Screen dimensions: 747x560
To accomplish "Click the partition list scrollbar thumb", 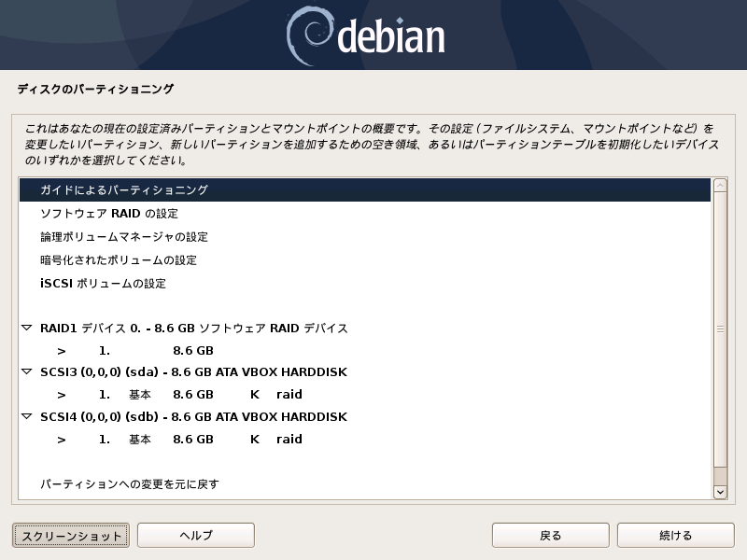I will tap(720, 329).
